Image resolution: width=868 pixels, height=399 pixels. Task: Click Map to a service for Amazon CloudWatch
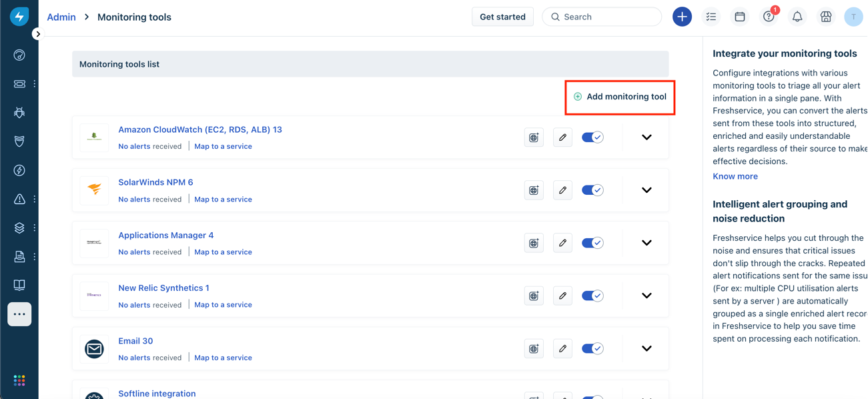tap(223, 146)
